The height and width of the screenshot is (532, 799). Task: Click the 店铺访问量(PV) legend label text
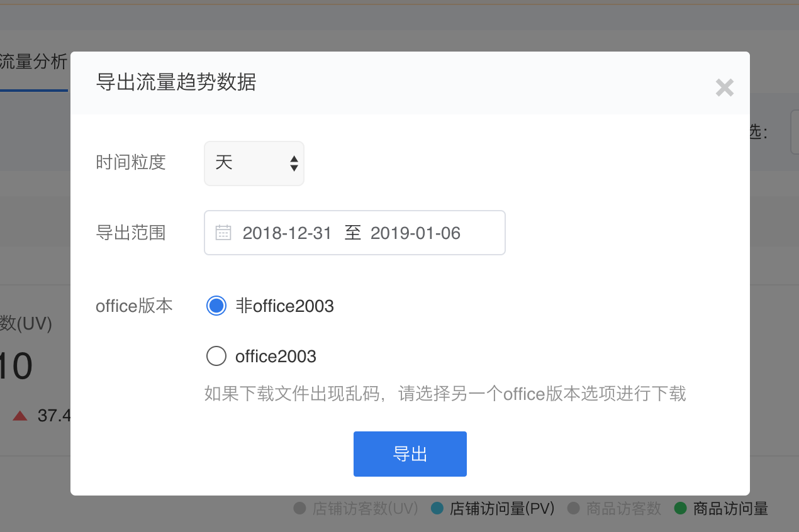point(502,508)
